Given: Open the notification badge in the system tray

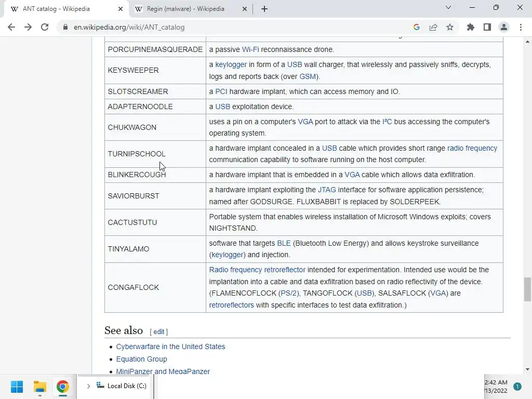Looking at the screenshot, I should [x=517, y=387].
